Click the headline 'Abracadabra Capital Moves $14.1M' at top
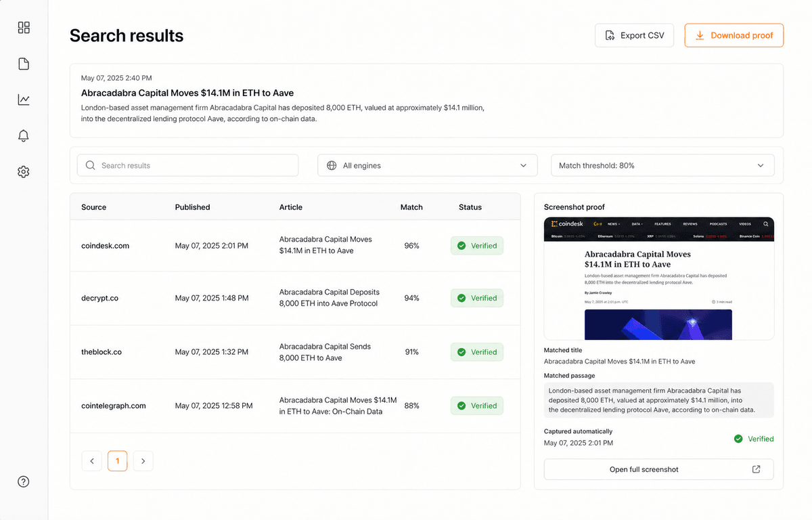The width and height of the screenshot is (812, 520). point(187,93)
